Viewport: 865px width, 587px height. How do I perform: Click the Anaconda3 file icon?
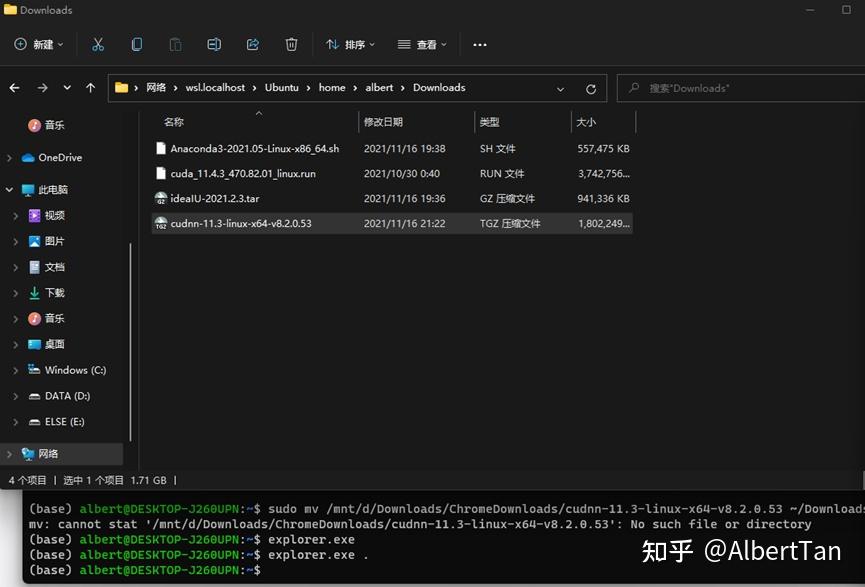click(x=161, y=148)
